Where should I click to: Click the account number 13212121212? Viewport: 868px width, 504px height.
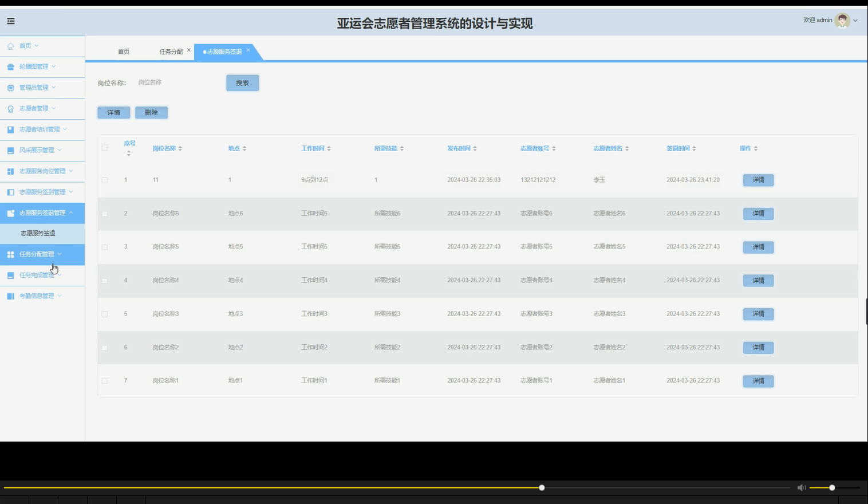pyautogui.click(x=538, y=180)
